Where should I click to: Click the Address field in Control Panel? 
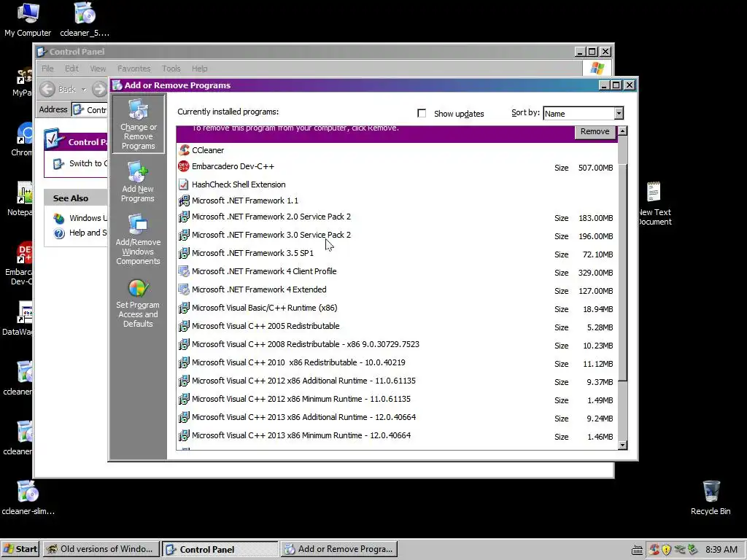tap(90, 109)
